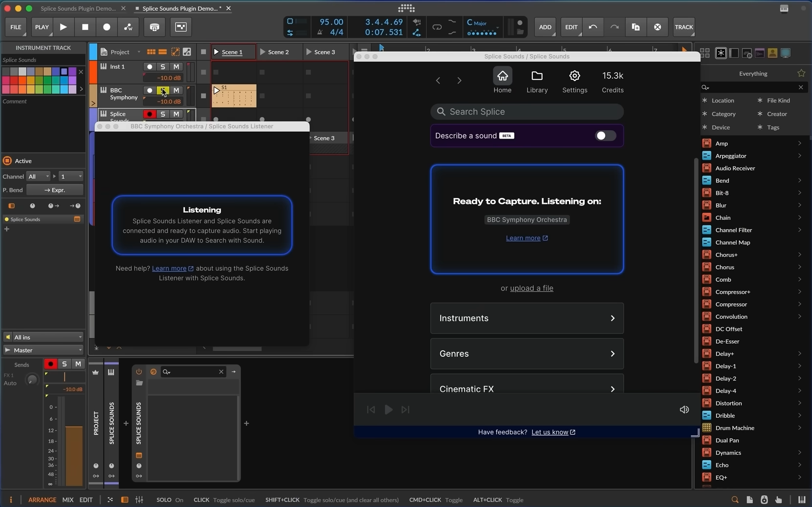This screenshot has width=812, height=507.
Task: Click the speaker volume icon in Splice player
Action: pyautogui.click(x=684, y=409)
